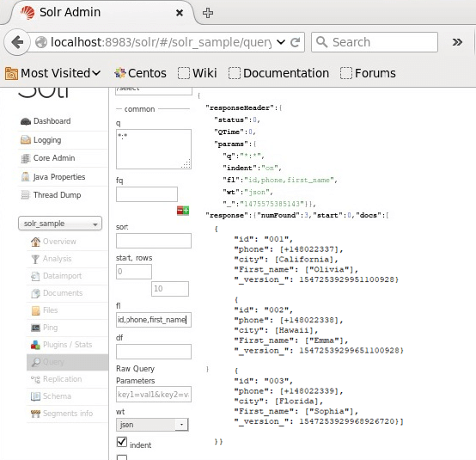Screen dimensions: 476x460
Task: Open the URL history dropdown arrow
Action: (x=281, y=42)
